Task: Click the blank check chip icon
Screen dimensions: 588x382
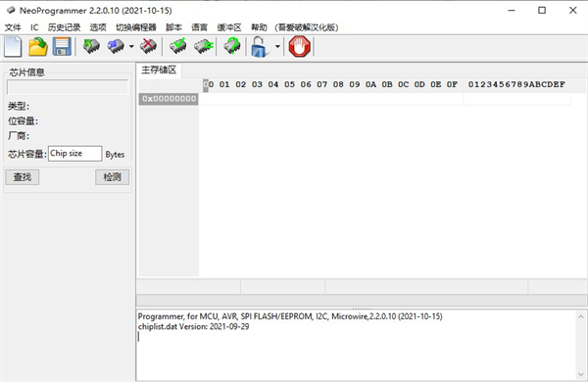Action: (x=204, y=46)
